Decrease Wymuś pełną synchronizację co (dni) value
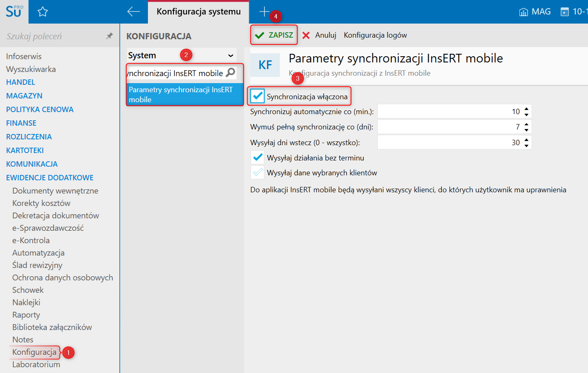 point(526,130)
